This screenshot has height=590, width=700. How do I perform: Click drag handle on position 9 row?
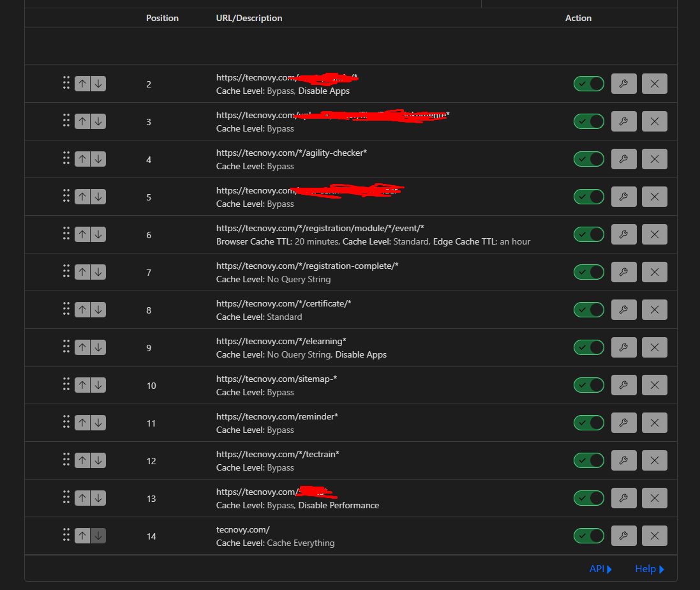pos(66,346)
